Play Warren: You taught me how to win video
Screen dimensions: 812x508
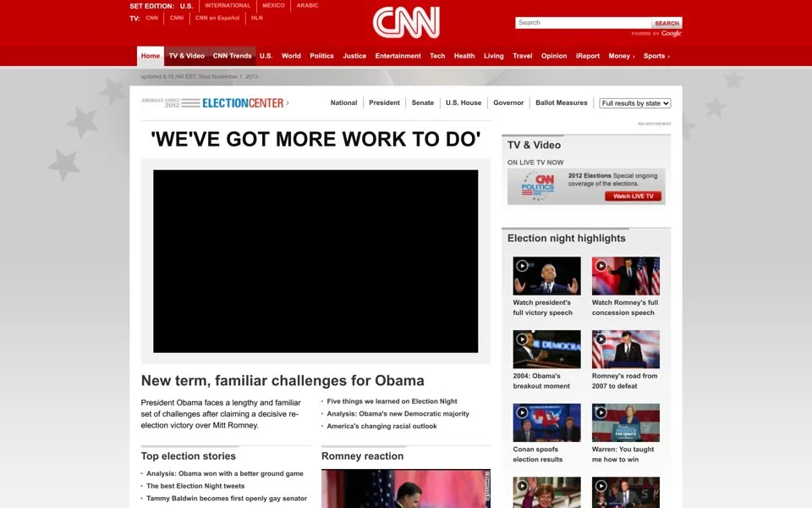tap(626, 422)
